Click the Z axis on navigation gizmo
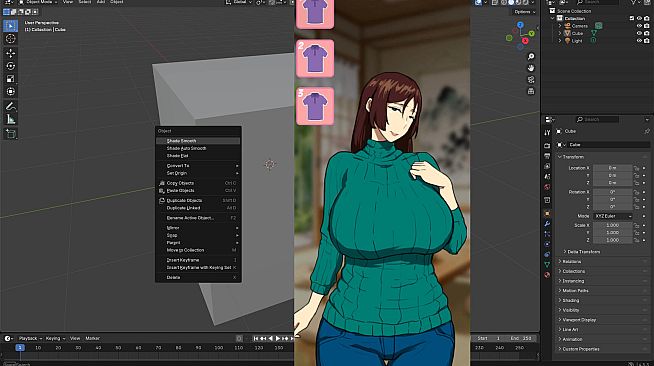This screenshot has width=654, height=366. (x=520, y=25)
